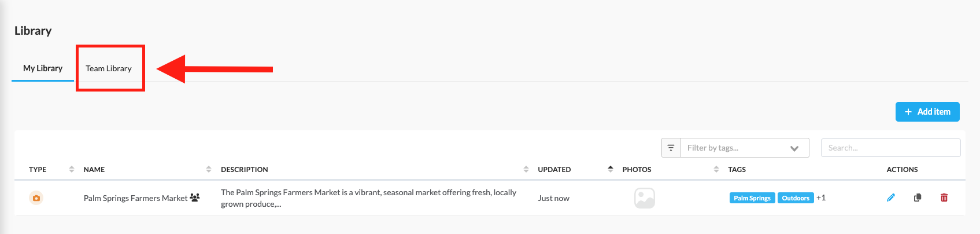Sort by the Type column arrows
Image resolution: width=980 pixels, height=234 pixels.
click(x=72, y=169)
